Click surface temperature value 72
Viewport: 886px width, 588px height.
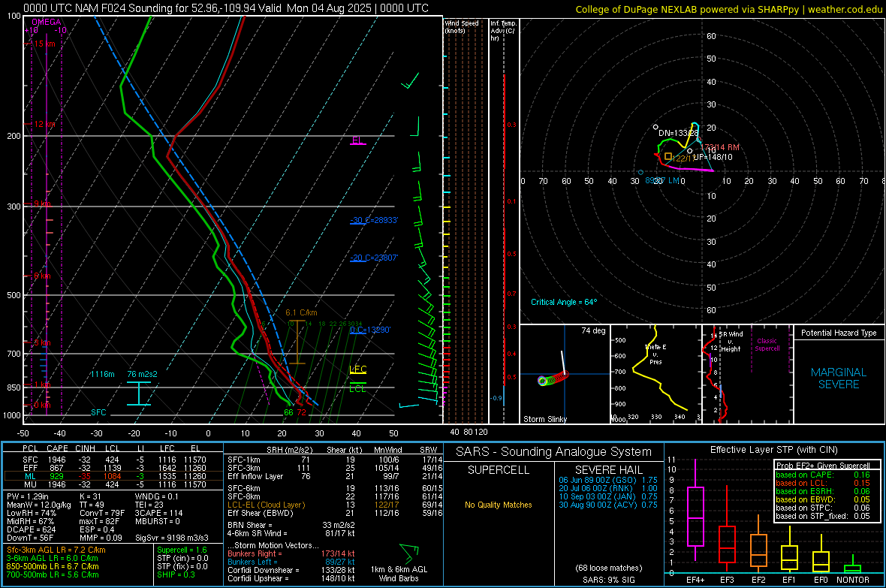point(301,412)
